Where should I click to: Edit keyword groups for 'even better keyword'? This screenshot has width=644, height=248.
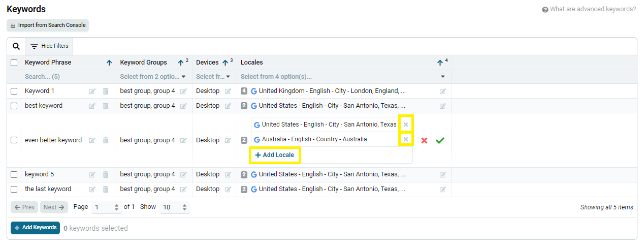tap(183, 140)
